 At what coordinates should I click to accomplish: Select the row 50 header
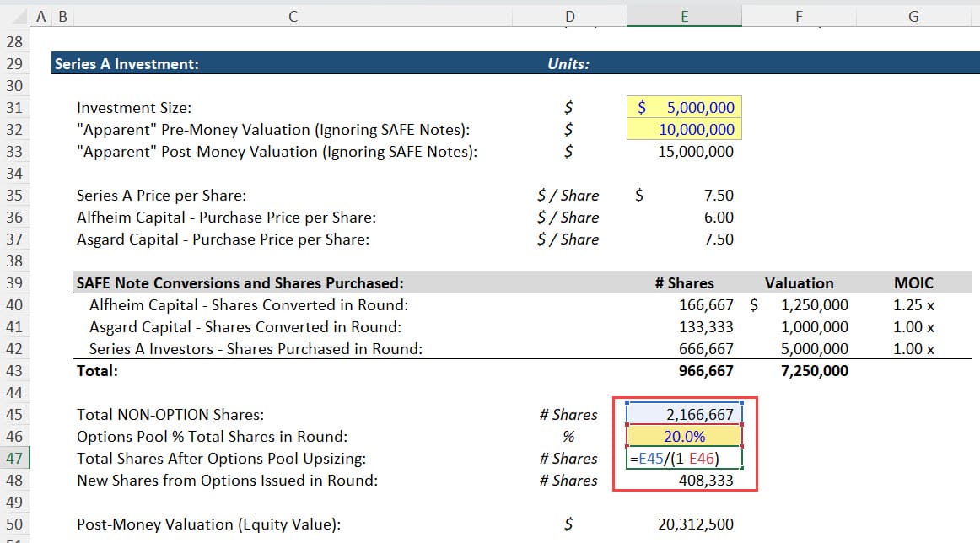pyautogui.click(x=14, y=524)
